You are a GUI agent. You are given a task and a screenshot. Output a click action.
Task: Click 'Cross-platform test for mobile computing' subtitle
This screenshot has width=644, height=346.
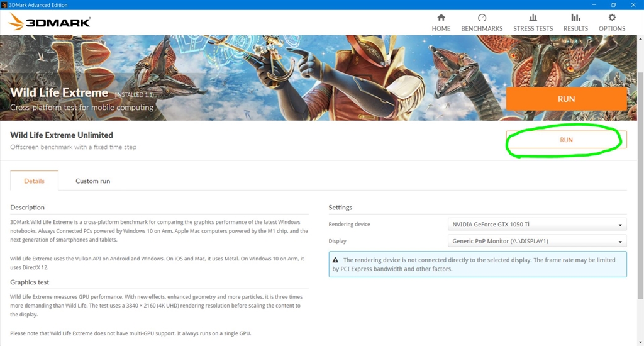pyautogui.click(x=82, y=108)
